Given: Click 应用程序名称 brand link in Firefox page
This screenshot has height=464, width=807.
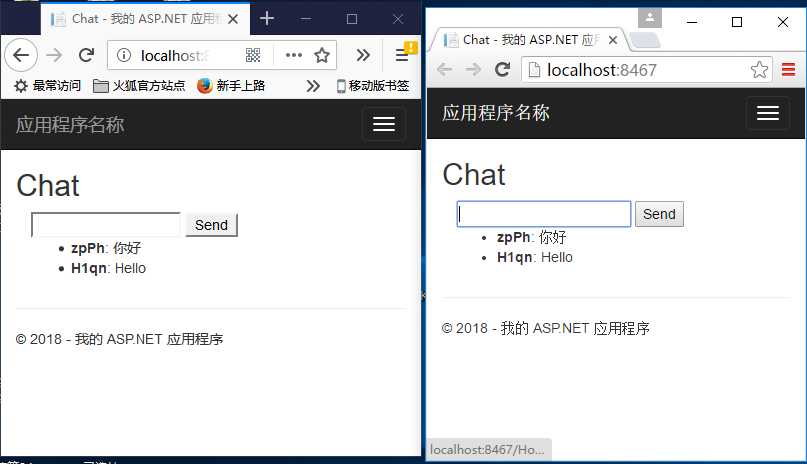Looking at the screenshot, I should (x=70, y=125).
